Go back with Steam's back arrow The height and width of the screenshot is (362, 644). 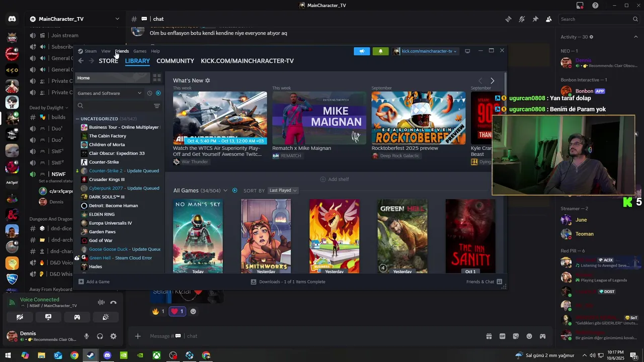point(80,61)
